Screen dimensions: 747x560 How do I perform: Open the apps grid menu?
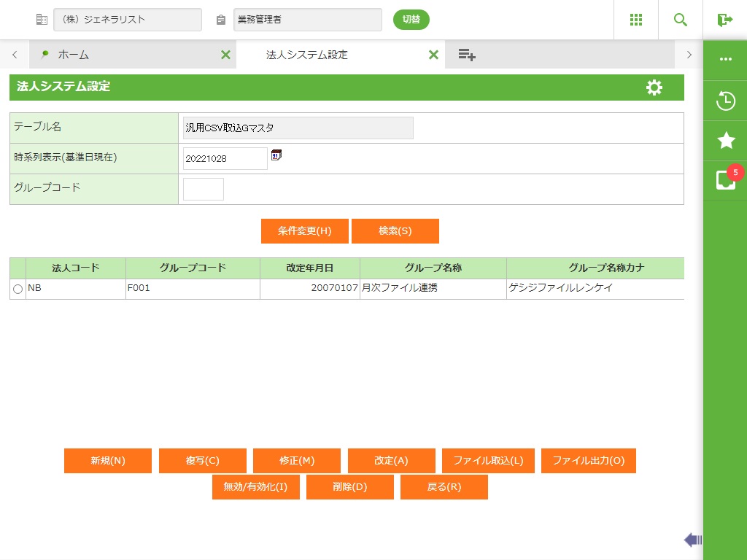point(635,20)
